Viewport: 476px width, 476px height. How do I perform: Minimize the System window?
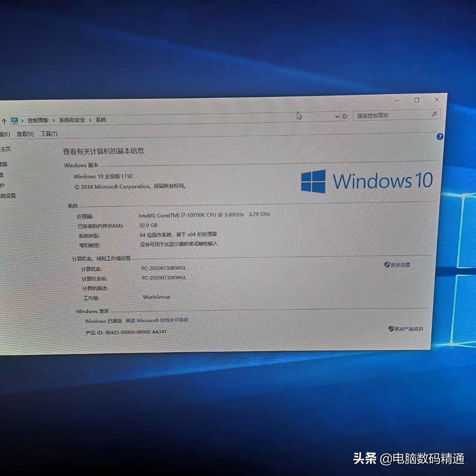(x=397, y=100)
